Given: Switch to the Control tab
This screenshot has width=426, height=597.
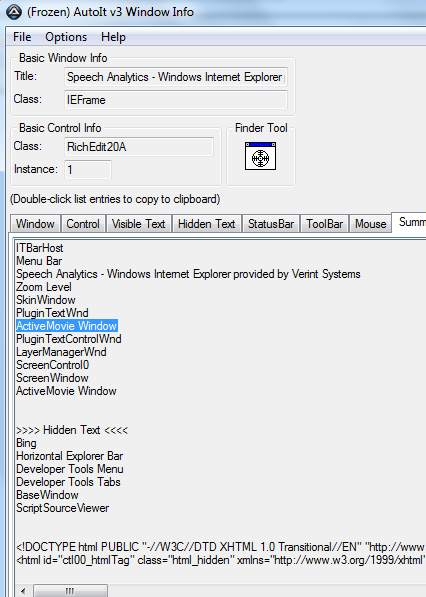Looking at the screenshot, I should point(83,223).
